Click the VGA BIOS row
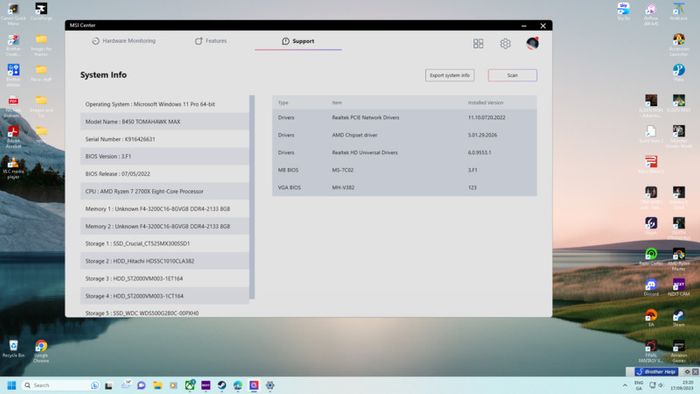Image resolution: width=700 pixels, height=394 pixels. [404, 187]
